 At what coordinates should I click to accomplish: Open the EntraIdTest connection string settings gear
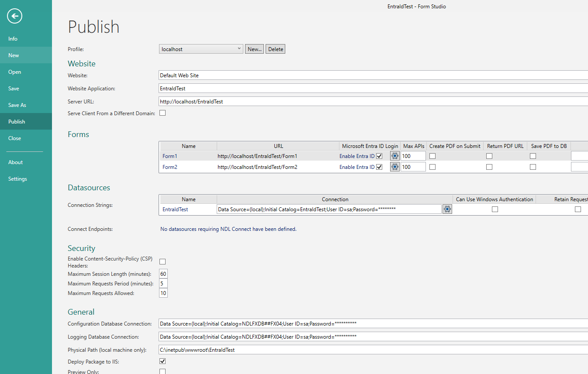click(x=447, y=209)
